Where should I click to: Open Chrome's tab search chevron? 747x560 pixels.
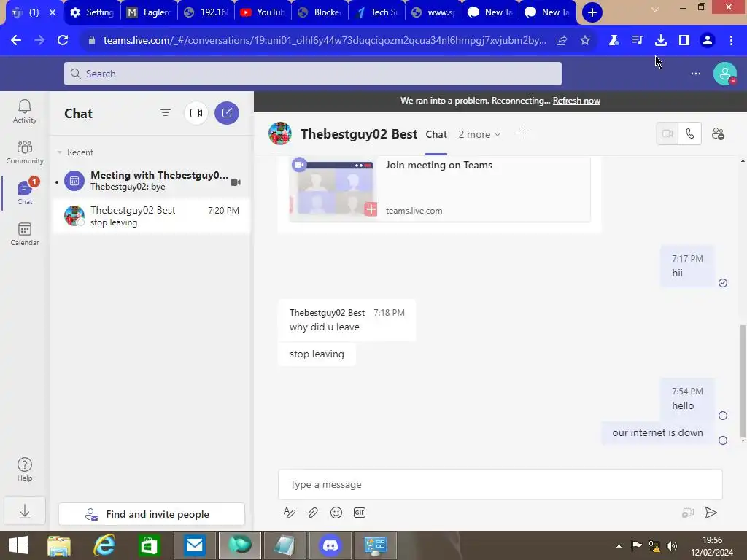click(655, 9)
